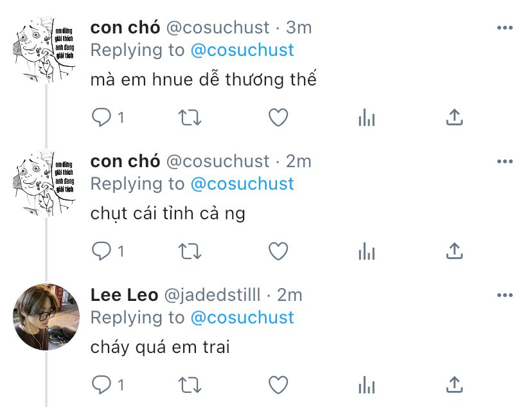Open more options on con chó's 2m tweet
Image resolution: width=532 pixels, height=407 pixels.
[x=505, y=161]
